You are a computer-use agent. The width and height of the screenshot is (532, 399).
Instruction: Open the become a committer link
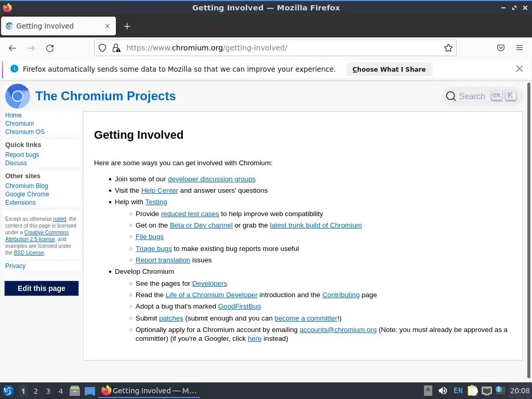(306, 318)
